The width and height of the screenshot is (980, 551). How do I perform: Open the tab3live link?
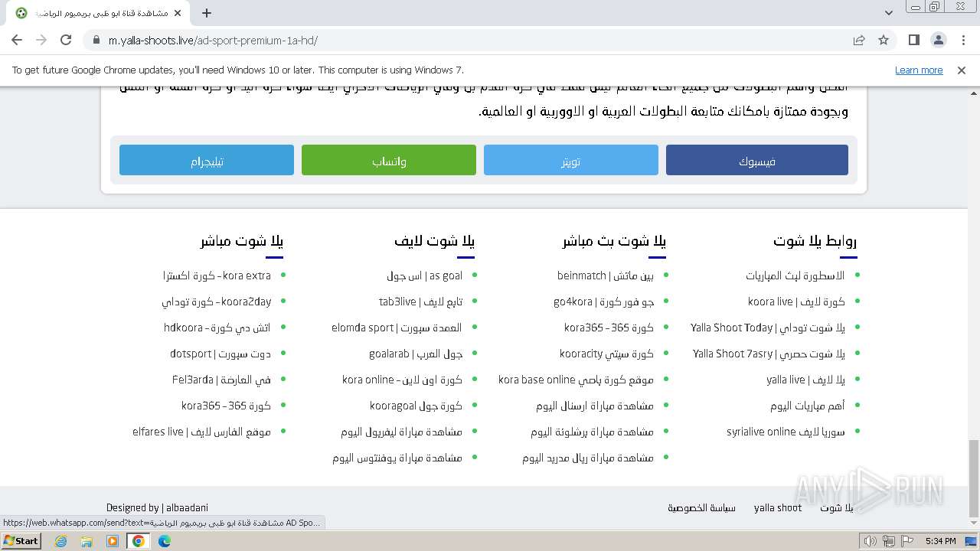[x=420, y=302]
